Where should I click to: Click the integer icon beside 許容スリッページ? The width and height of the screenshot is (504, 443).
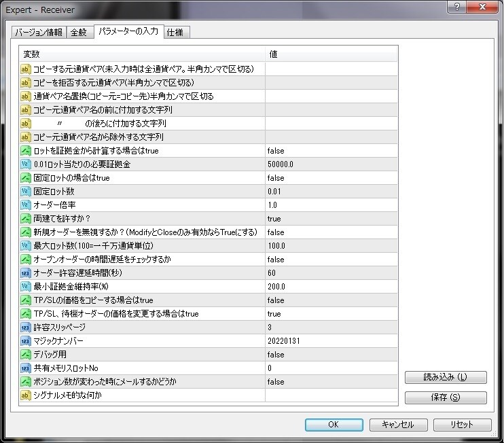click(25, 327)
